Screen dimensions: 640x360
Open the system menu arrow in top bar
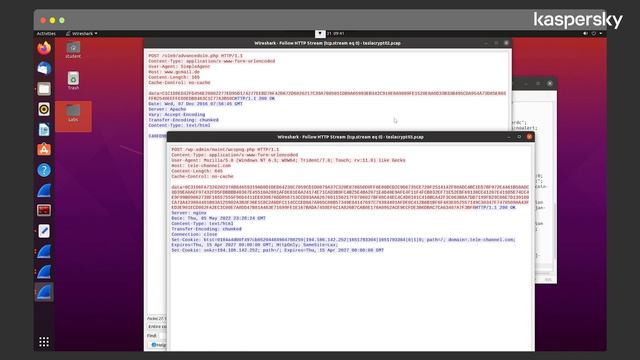(x=601, y=33)
